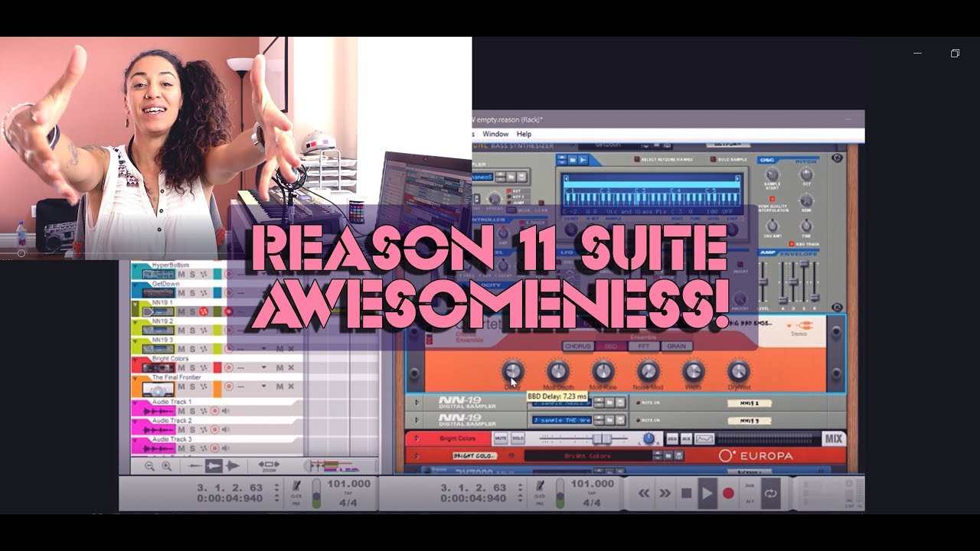Click the Mod Rate knob
980x551 pixels.
coord(603,371)
